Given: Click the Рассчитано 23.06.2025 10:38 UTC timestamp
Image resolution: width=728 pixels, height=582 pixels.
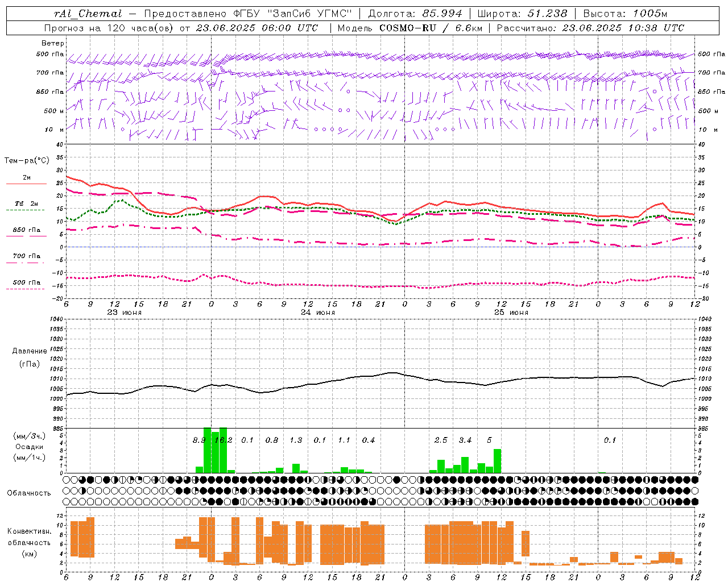Looking at the screenshot, I should click(590, 28).
